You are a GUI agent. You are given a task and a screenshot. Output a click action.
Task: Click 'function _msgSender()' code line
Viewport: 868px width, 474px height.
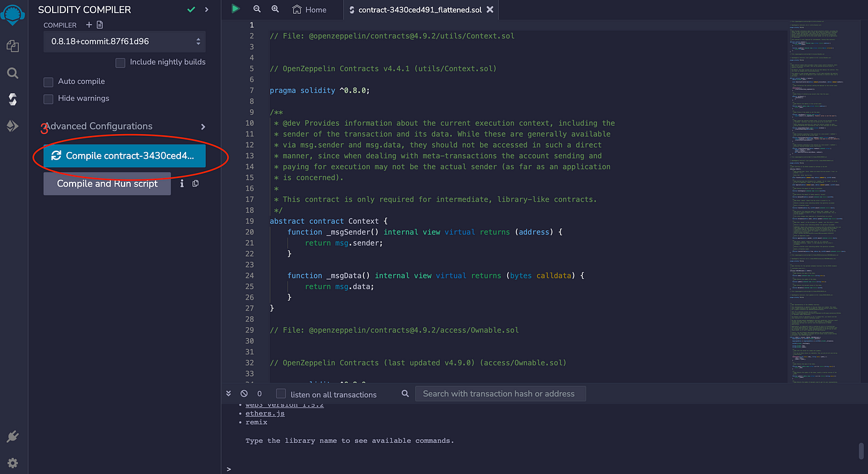[425, 232]
